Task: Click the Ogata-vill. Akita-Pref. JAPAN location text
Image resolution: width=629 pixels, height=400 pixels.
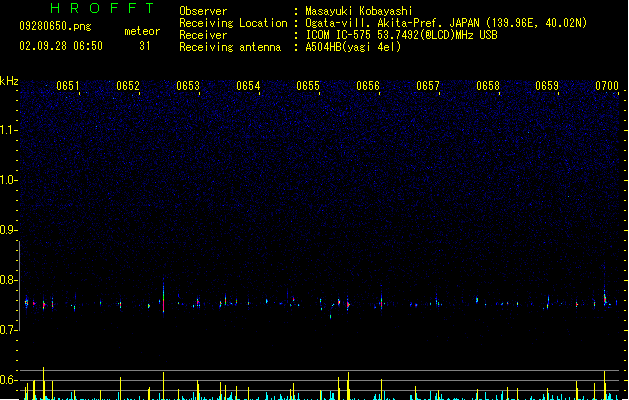Action: point(446,23)
